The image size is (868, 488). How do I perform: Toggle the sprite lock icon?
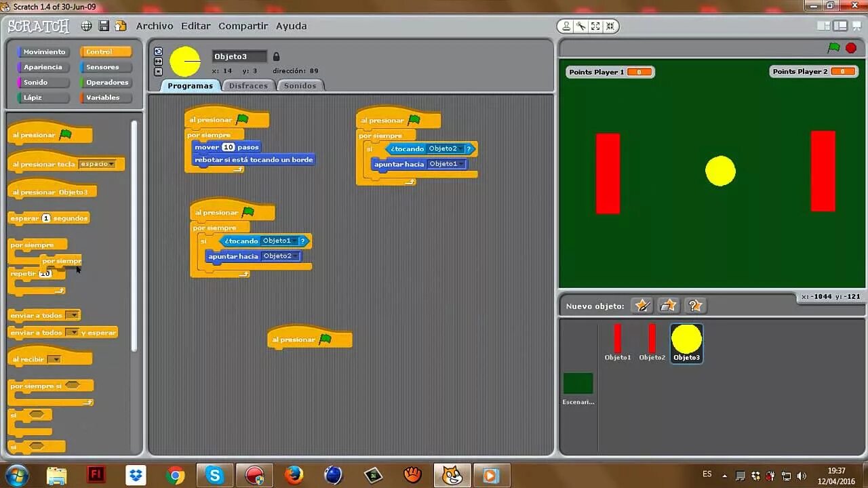tap(276, 56)
